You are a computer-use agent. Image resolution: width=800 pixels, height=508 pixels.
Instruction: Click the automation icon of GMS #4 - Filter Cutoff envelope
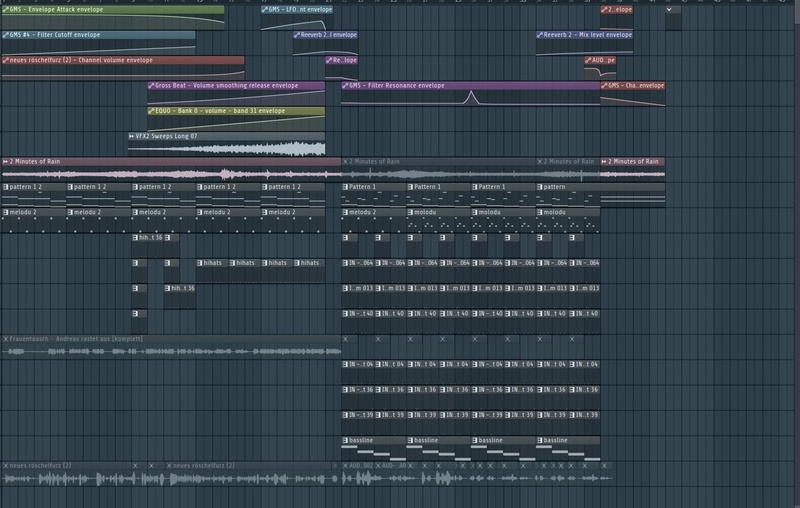tap(6, 35)
